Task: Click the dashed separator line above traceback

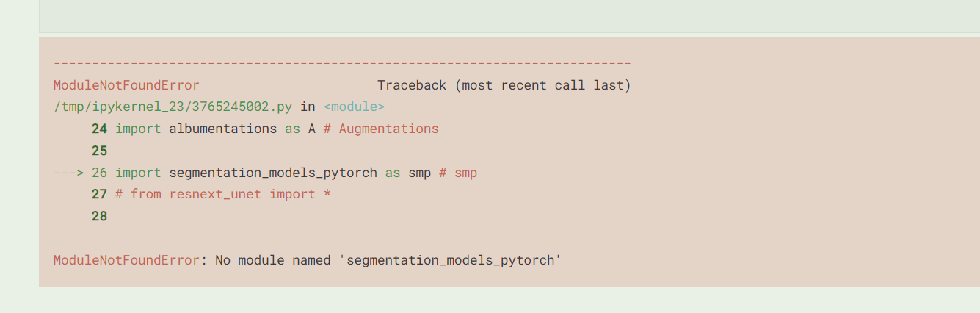Action: pyautogui.click(x=342, y=63)
